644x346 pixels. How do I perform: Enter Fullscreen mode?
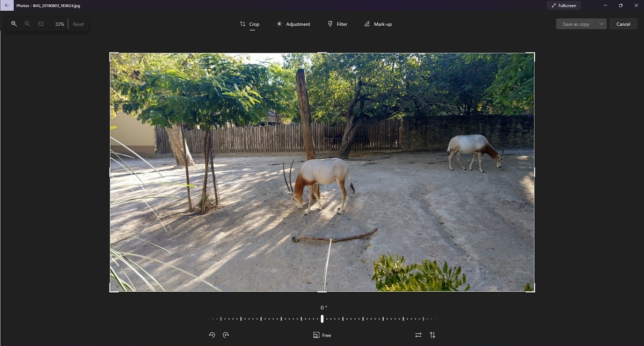[563, 5]
